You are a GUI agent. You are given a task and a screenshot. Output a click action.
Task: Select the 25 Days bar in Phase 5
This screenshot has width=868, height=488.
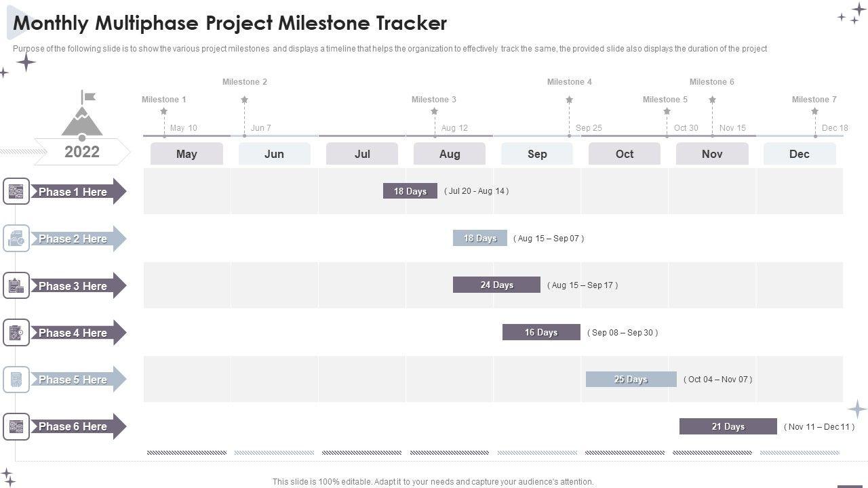click(x=631, y=380)
